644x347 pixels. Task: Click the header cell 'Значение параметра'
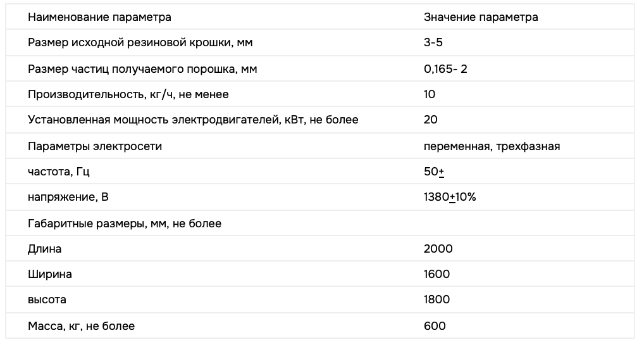481,17
